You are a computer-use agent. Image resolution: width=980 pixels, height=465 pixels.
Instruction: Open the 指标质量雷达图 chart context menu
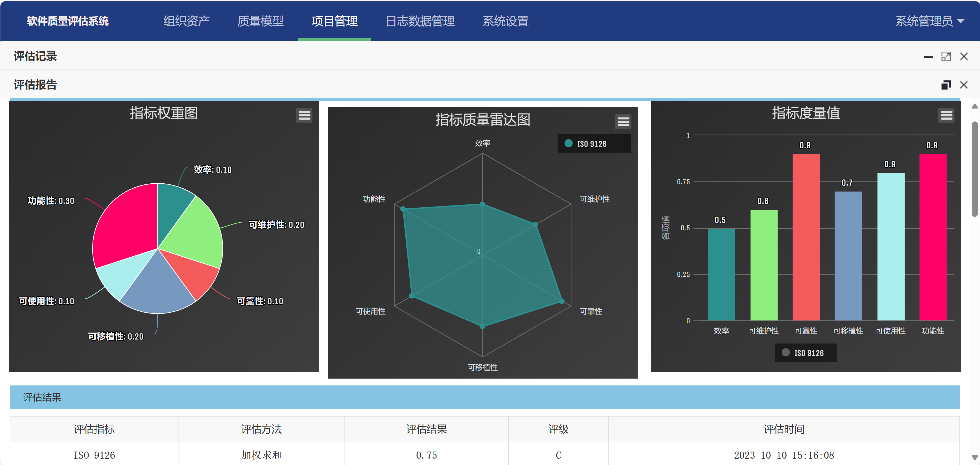click(x=623, y=122)
